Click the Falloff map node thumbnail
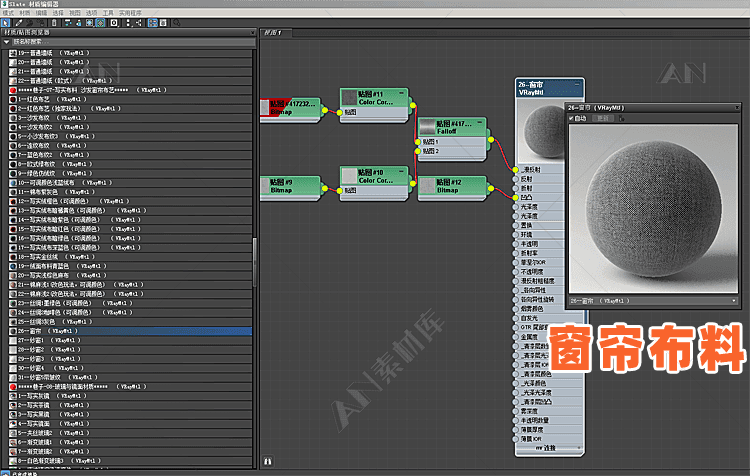Image resolution: width=750 pixels, height=476 pixels. (x=426, y=127)
